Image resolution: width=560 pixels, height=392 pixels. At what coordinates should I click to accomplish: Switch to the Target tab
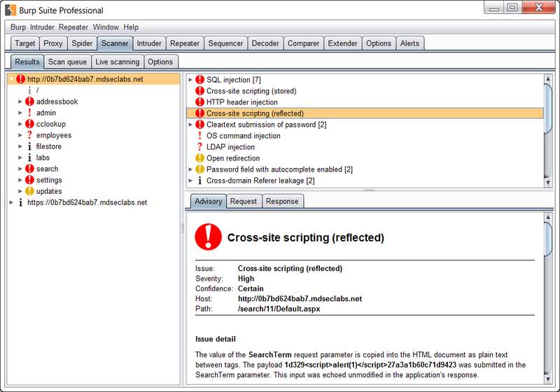point(25,43)
